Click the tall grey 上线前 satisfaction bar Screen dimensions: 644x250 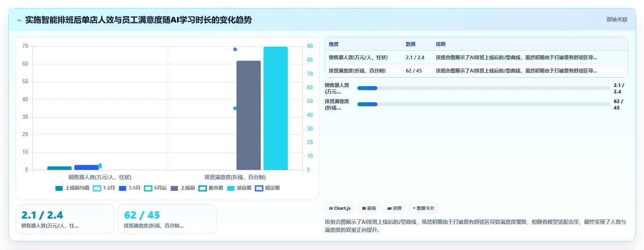pyautogui.click(x=248, y=115)
